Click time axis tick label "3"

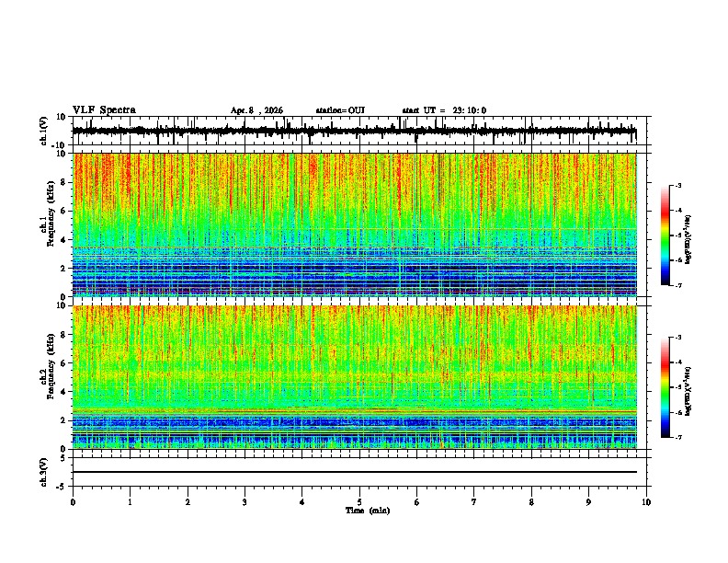[245, 502]
